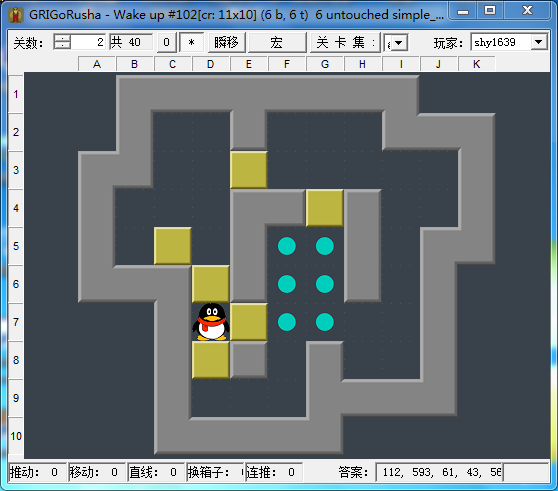
Task: Click the 答案 solutions list field
Action: 439,472
